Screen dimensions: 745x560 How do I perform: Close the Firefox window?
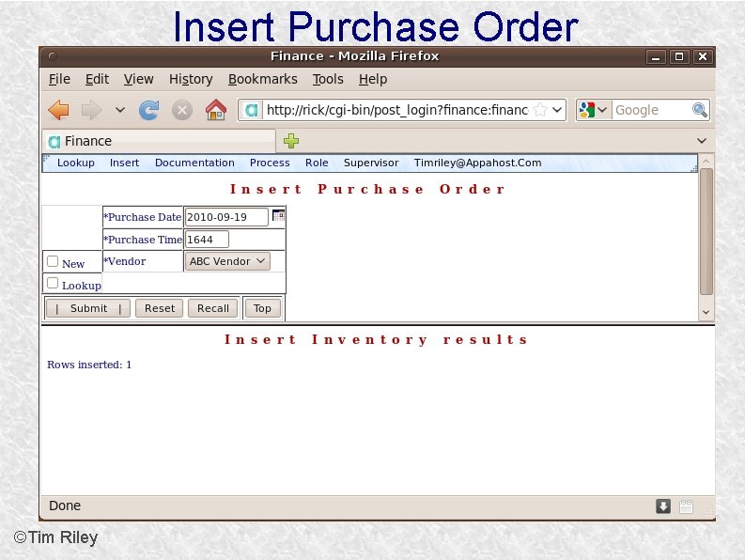click(x=702, y=56)
